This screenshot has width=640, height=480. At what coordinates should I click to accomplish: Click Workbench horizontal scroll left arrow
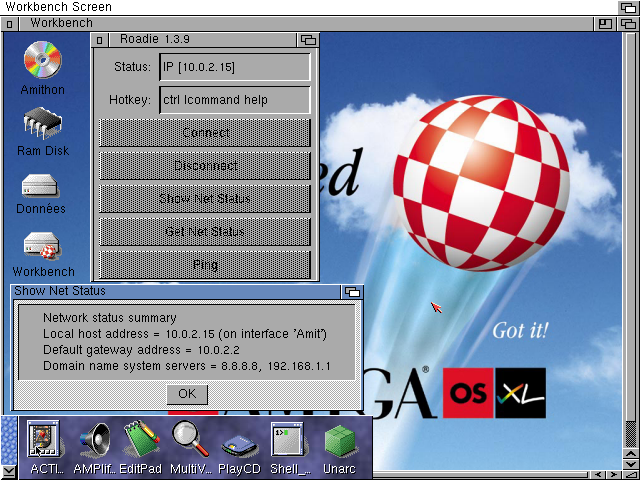coord(599,475)
